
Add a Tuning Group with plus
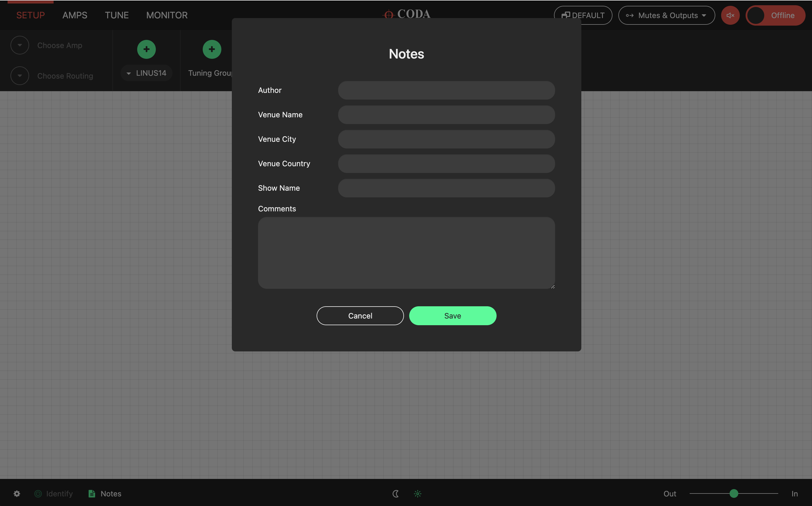(211, 49)
